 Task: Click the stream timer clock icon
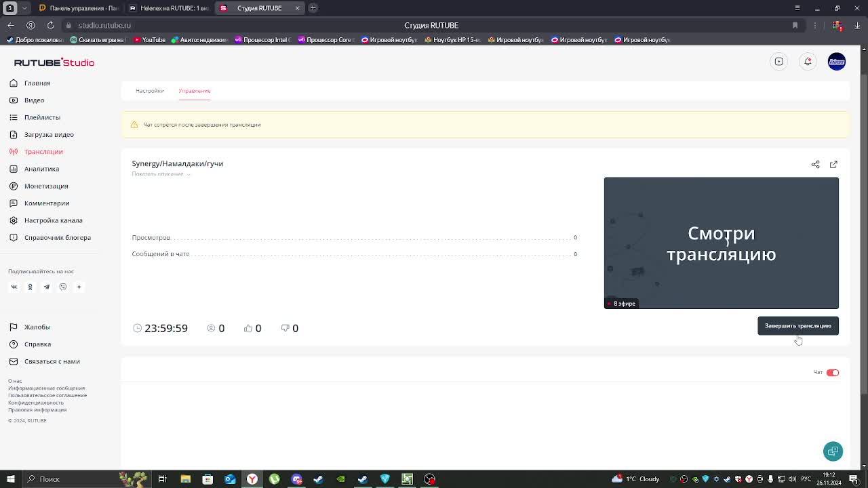click(138, 328)
